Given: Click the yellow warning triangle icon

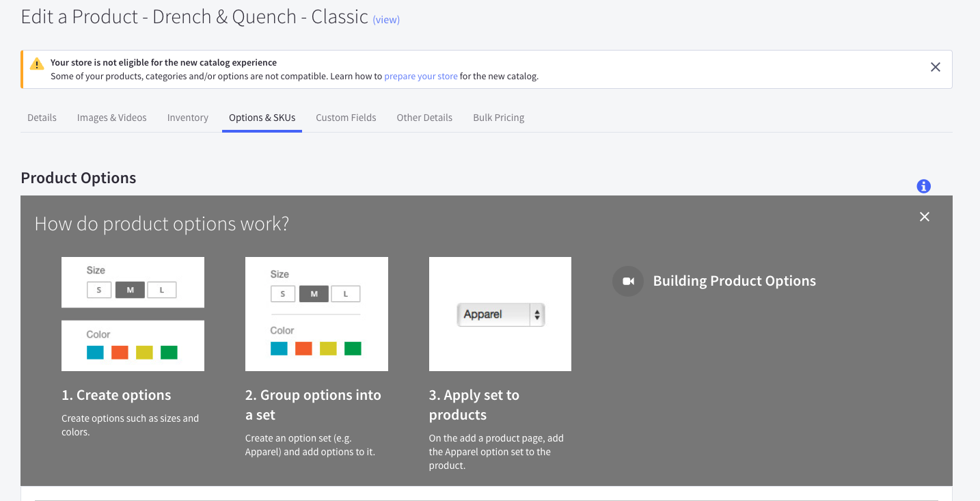Looking at the screenshot, I should pos(37,64).
